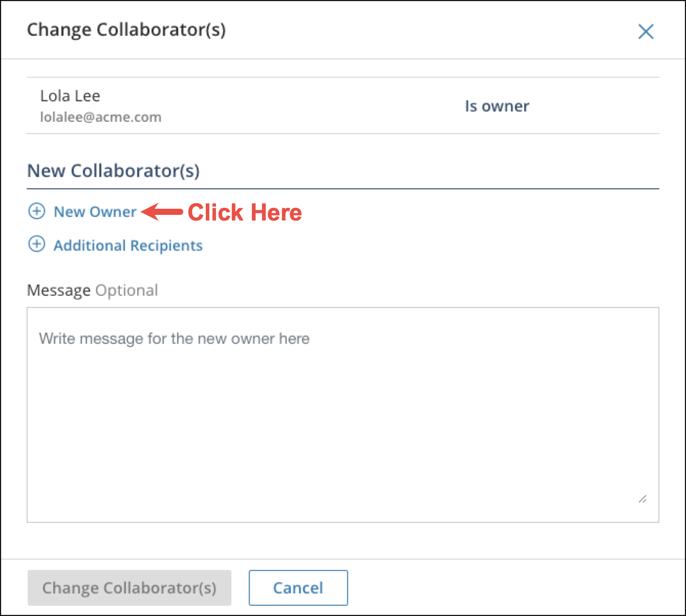The height and width of the screenshot is (616, 686).
Task: Click the empty space right of 'Is owner'
Action: point(594,106)
